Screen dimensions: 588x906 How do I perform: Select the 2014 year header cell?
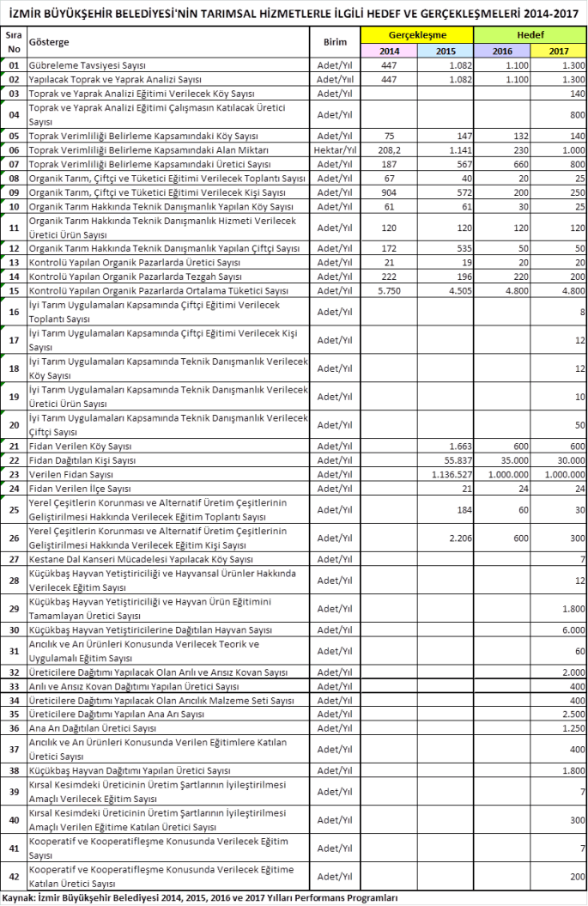(x=389, y=51)
